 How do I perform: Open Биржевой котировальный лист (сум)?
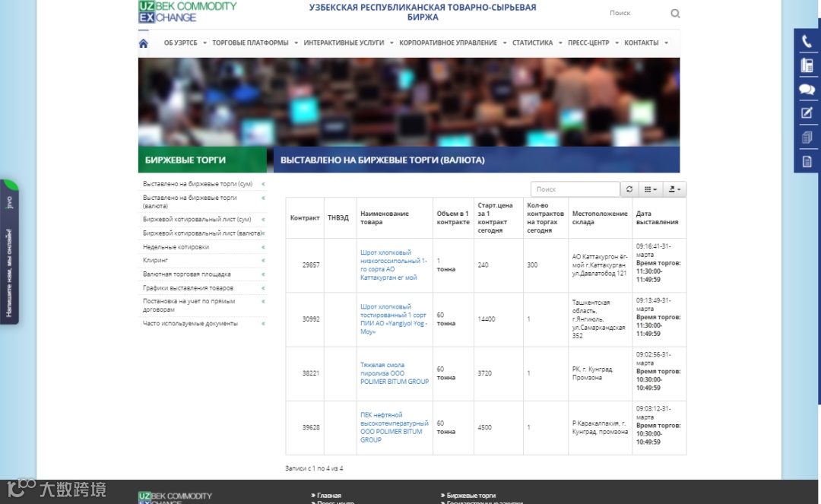tap(197, 219)
